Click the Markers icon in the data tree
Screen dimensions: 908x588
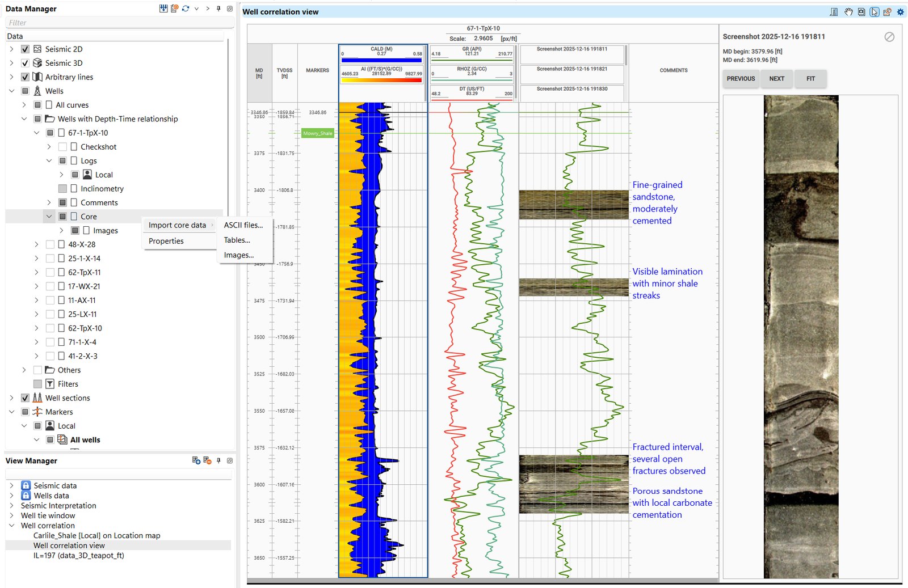(37, 412)
